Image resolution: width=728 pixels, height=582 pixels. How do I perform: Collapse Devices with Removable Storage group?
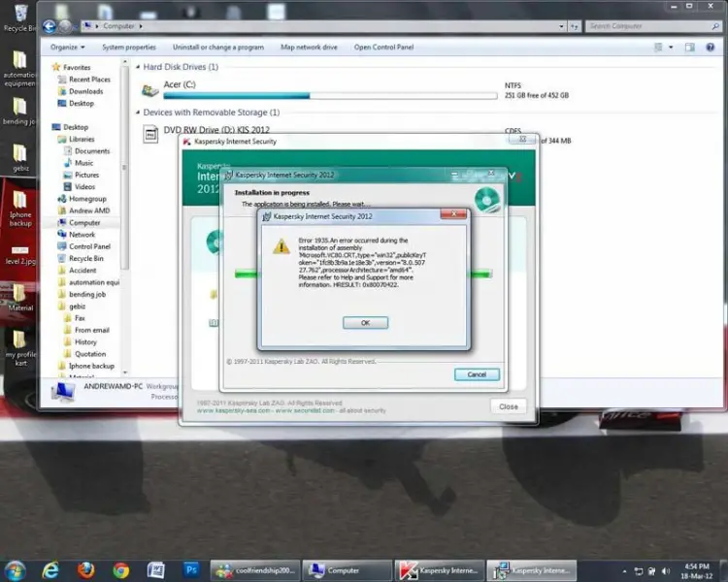pos(138,113)
